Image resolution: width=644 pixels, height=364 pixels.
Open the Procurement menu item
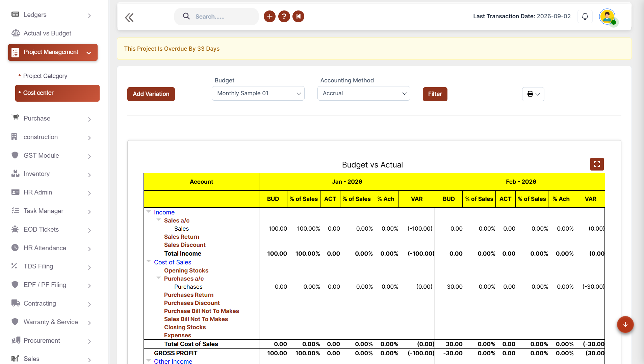pos(42,340)
